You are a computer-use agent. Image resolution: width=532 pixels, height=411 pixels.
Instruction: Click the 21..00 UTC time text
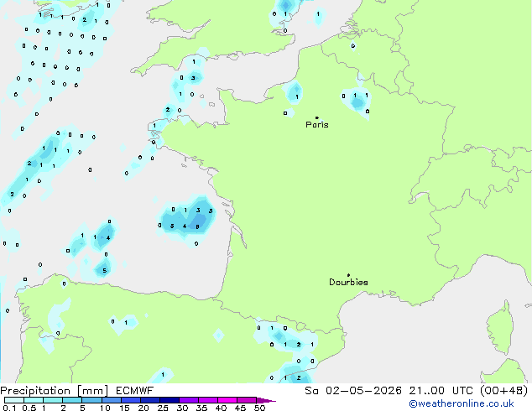pyautogui.click(x=441, y=391)
